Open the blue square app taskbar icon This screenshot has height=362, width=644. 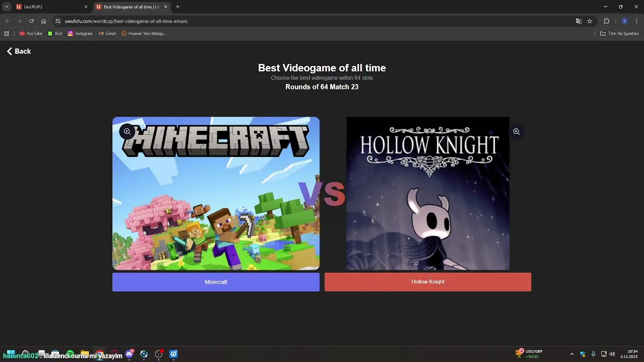(x=174, y=354)
